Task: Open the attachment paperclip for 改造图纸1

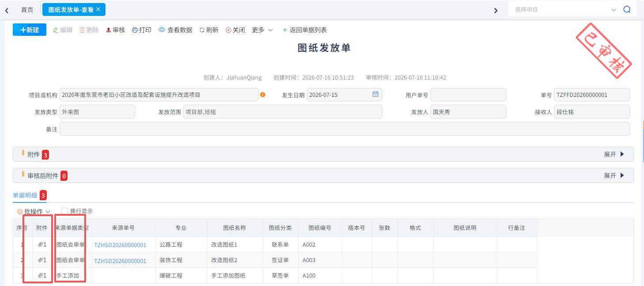Action: point(42,244)
